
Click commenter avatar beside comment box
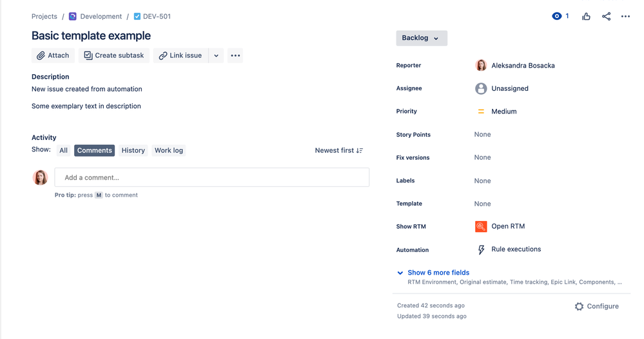[40, 177]
